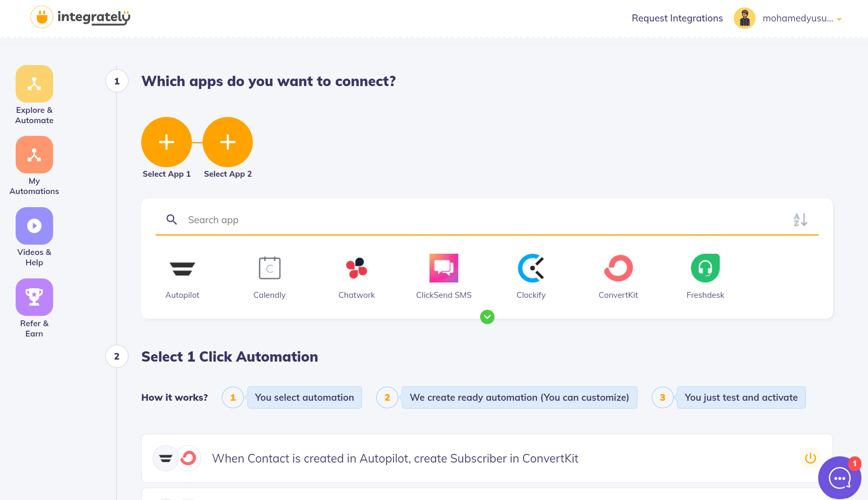The width and height of the screenshot is (868, 500).
Task: Select the ConvertKit app icon
Action: click(618, 269)
